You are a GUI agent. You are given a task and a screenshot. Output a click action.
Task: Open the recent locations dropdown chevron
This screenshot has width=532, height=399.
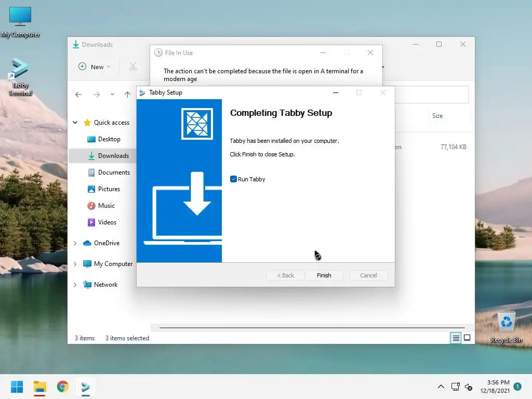tap(112, 95)
